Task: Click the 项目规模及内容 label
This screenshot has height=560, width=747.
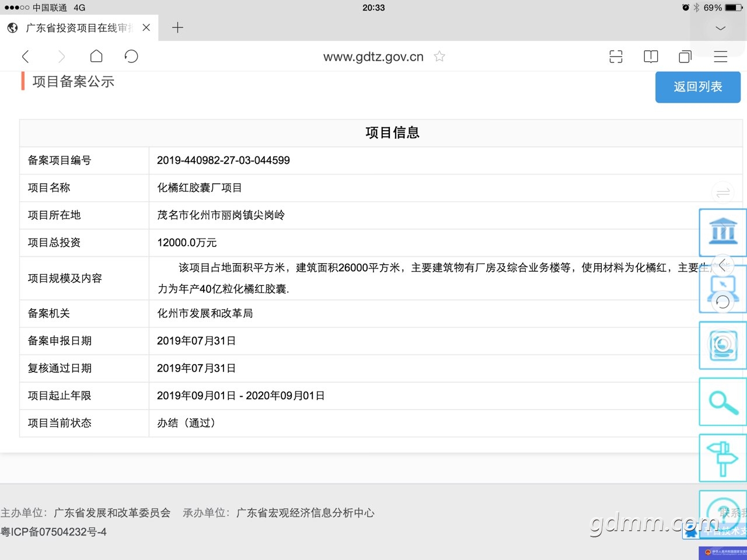Action: coord(65,278)
